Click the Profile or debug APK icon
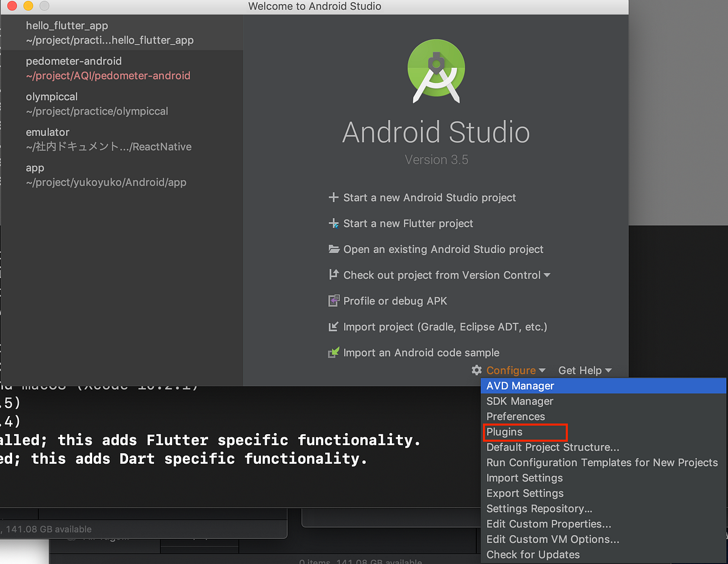 pyautogui.click(x=334, y=300)
